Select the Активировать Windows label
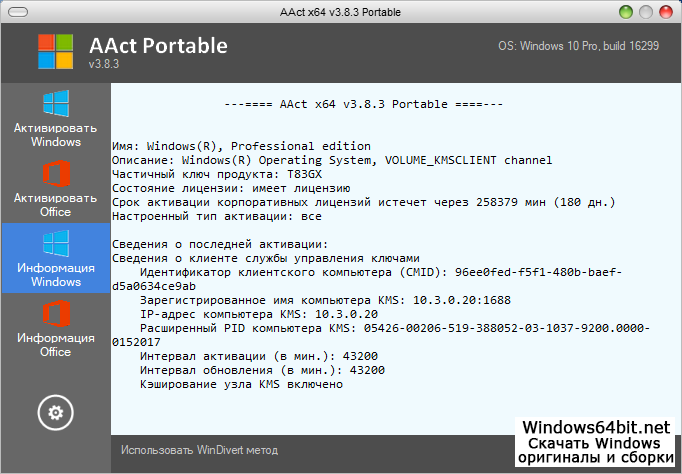 tap(55, 135)
